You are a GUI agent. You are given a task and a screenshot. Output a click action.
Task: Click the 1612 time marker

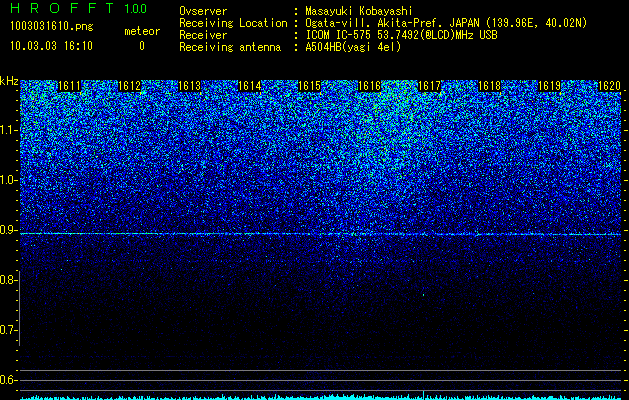[130, 86]
